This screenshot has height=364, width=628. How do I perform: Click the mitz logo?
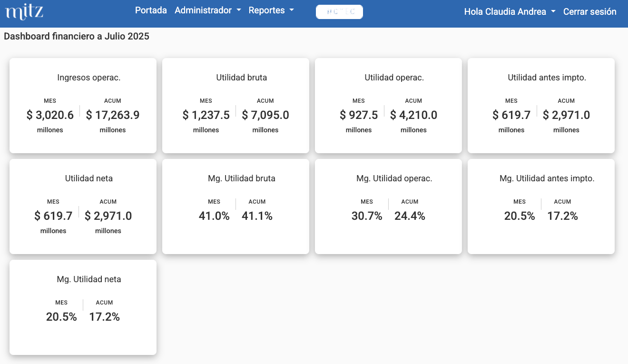[24, 11]
